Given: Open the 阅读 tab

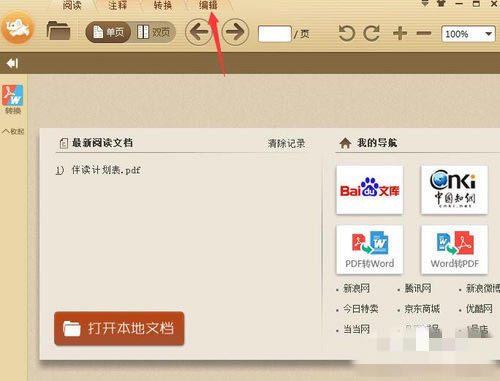Looking at the screenshot, I should pyautogui.click(x=72, y=5).
